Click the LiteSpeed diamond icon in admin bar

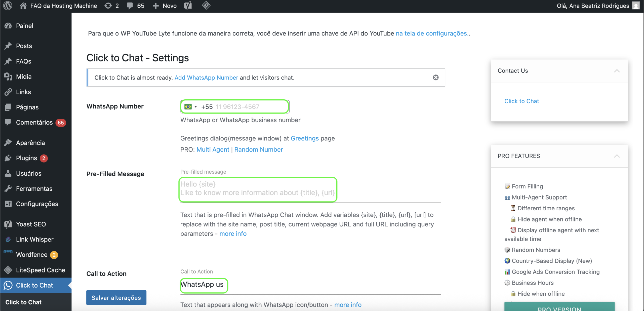click(206, 5)
